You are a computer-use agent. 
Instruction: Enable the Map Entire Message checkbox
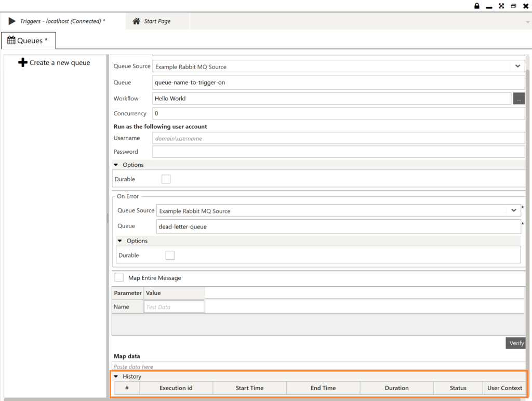pos(118,277)
